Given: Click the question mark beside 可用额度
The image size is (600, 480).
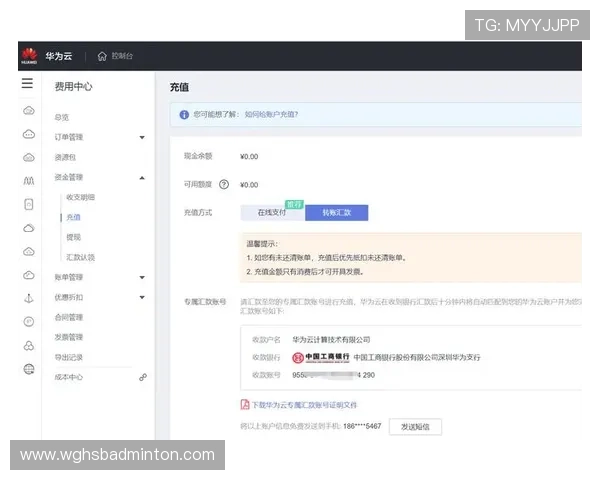Looking at the screenshot, I should tap(224, 184).
